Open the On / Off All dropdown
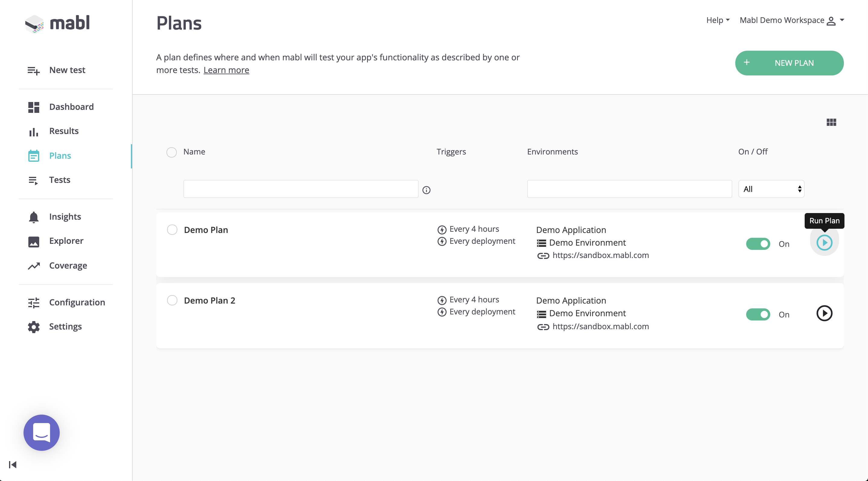This screenshot has height=481, width=868. (771, 189)
